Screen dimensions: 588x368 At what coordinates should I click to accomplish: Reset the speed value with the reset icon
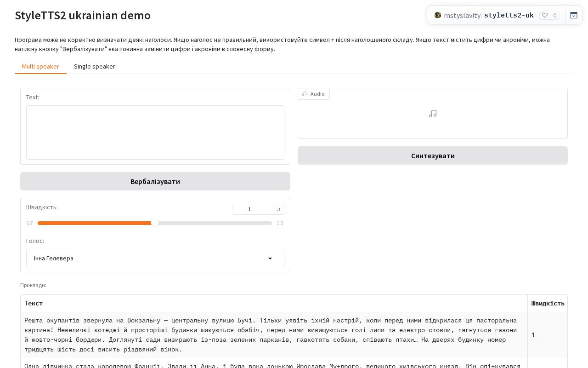[x=279, y=209]
